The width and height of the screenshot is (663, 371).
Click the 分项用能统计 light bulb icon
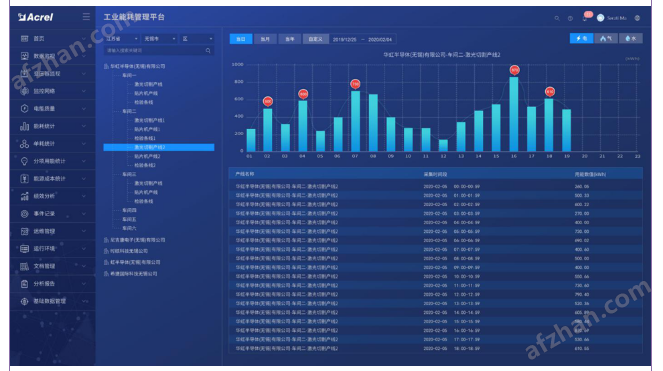pyautogui.click(x=25, y=161)
